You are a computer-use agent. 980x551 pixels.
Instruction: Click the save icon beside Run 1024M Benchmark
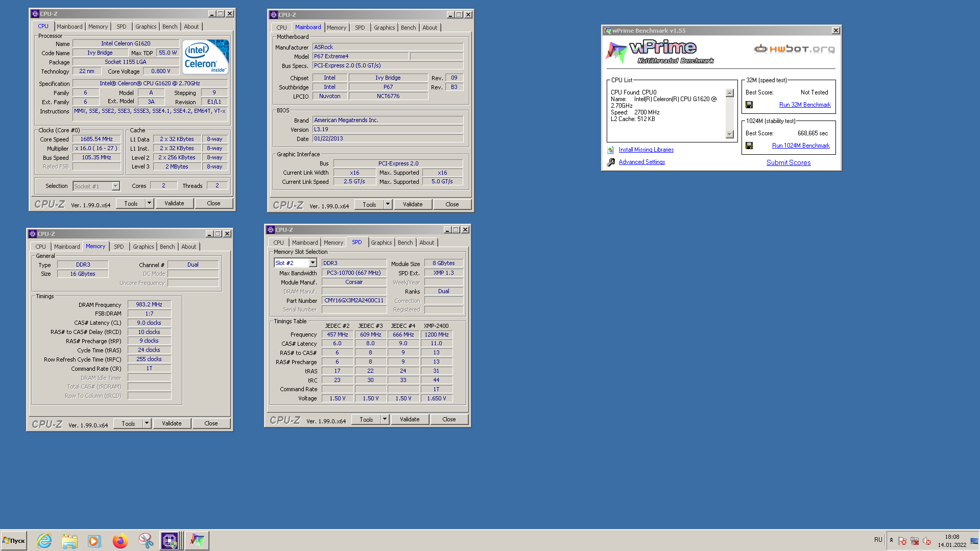tap(749, 146)
